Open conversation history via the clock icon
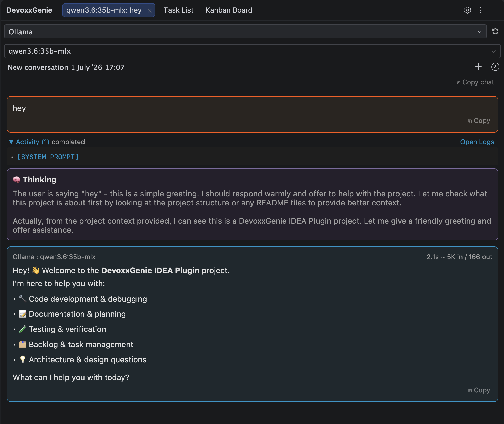The image size is (504, 424). pyautogui.click(x=495, y=67)
